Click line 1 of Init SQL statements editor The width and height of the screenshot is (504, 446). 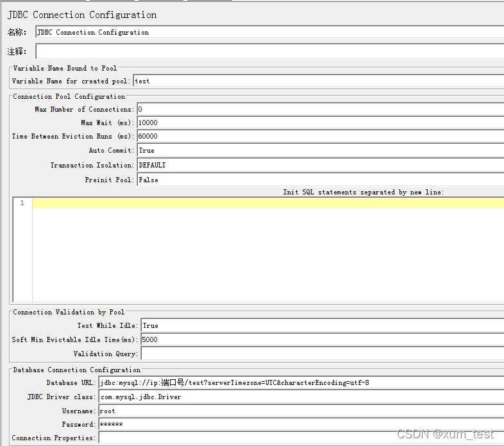pos(268,203)
